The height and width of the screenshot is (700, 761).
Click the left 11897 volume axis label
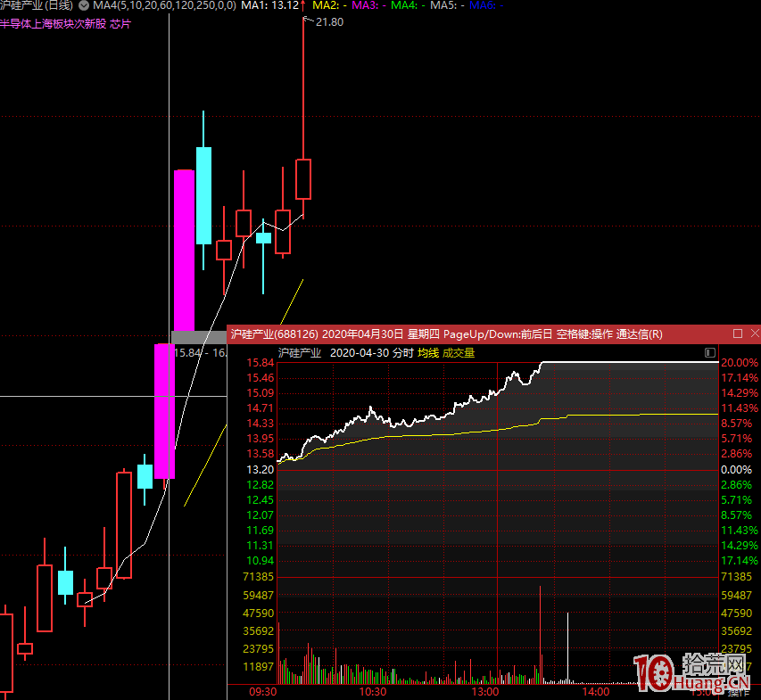(x=258, y=667)
